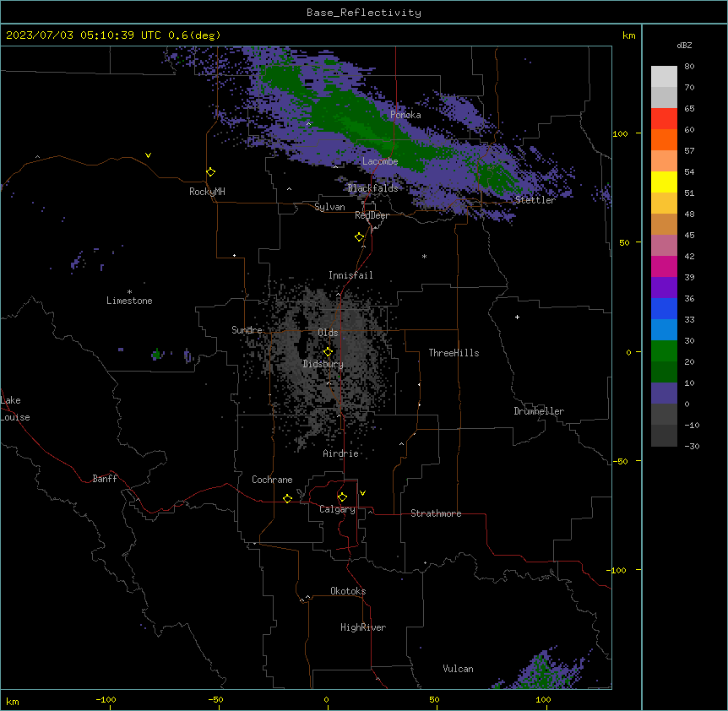Select the HighRiver label
This screenshot has height=711, width=728.
[363, 627]
